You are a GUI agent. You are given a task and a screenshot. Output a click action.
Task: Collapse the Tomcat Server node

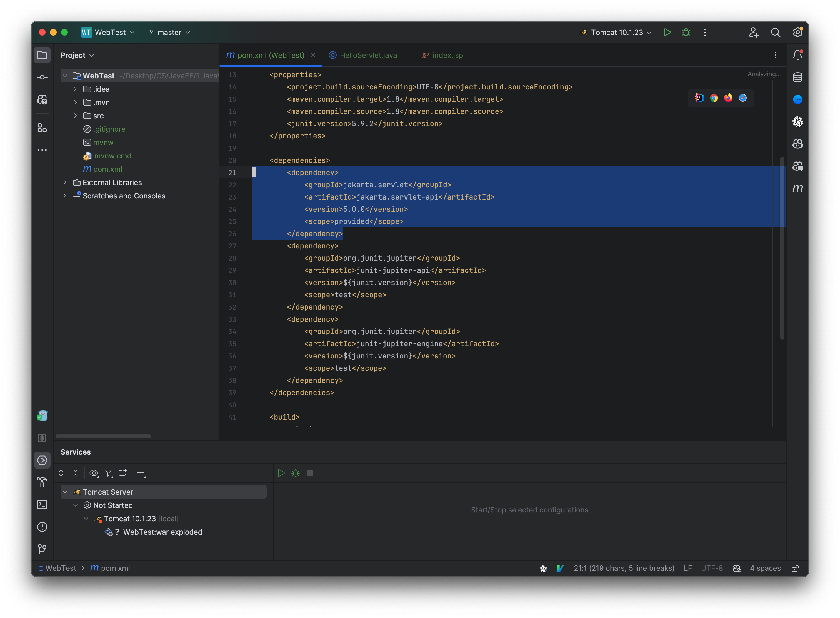[x=66, y=492]
